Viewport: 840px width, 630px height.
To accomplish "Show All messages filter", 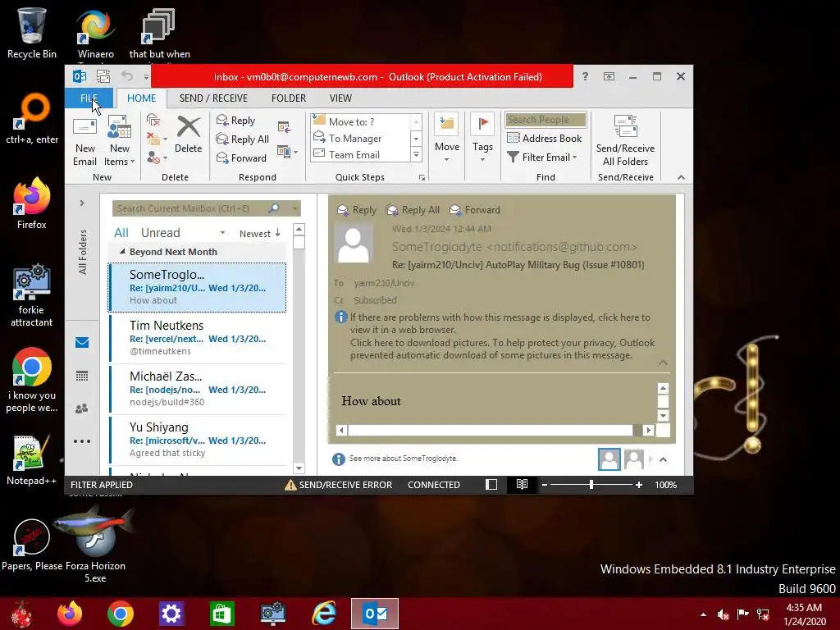I will (121, 233).
